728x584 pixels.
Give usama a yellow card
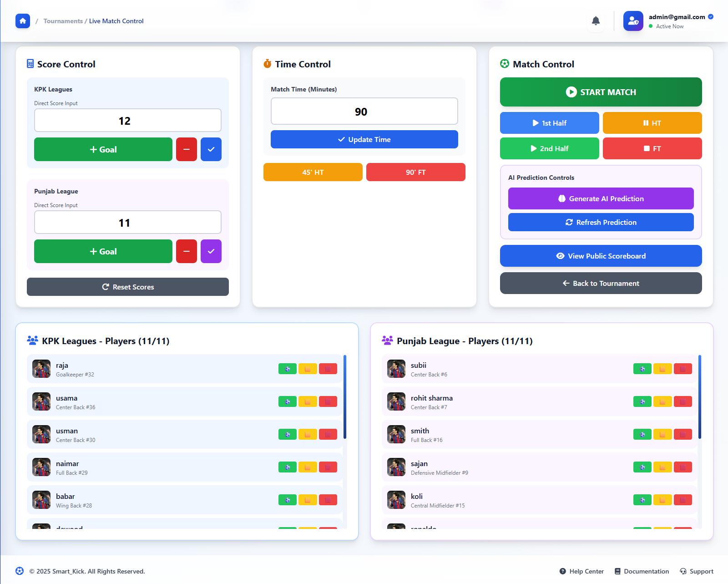click(308, 401)
